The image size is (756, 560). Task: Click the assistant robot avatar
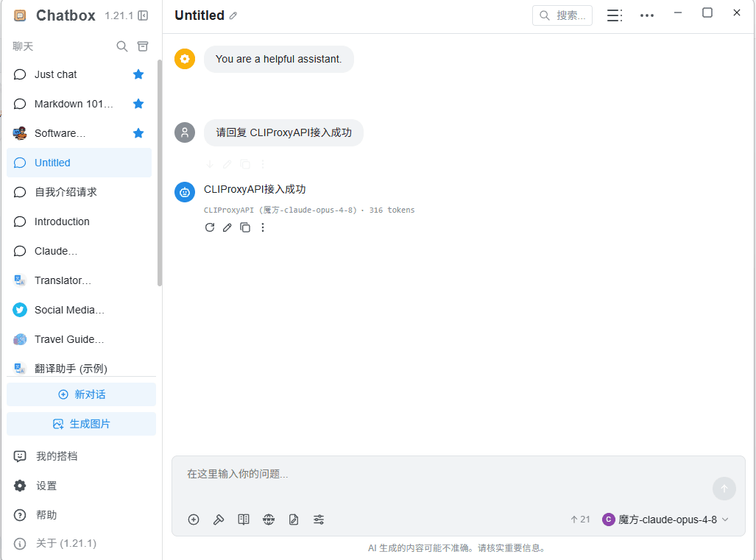point(185,192)
